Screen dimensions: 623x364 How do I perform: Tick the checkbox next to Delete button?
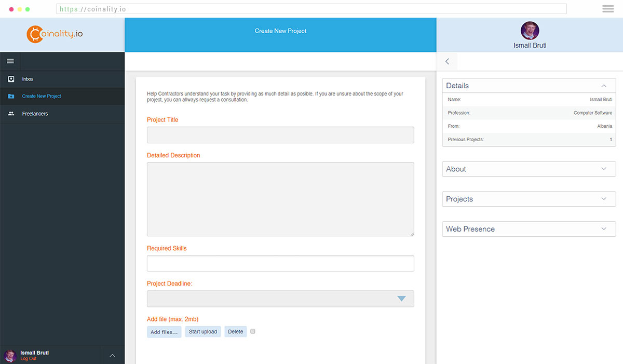click(253, 331)
